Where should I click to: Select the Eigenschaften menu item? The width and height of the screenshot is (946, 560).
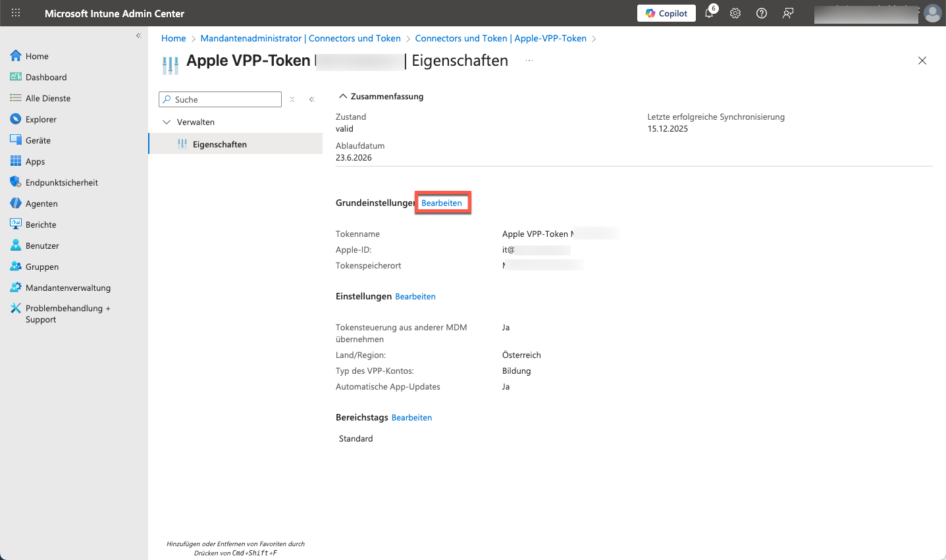(219, 144)
